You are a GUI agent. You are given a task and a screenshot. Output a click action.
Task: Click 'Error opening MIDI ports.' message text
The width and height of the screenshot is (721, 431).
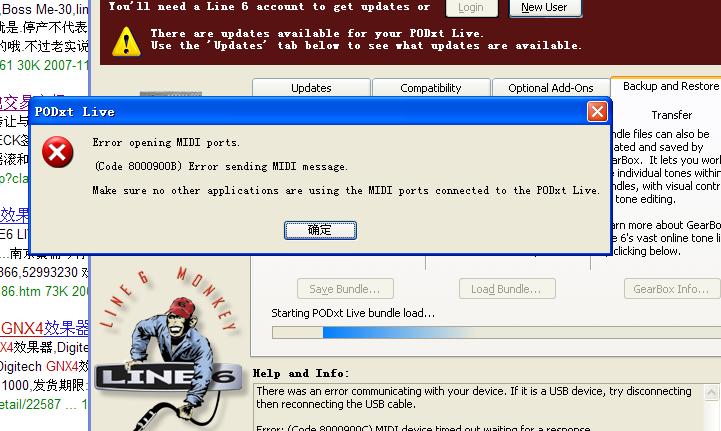pos(166,143)
